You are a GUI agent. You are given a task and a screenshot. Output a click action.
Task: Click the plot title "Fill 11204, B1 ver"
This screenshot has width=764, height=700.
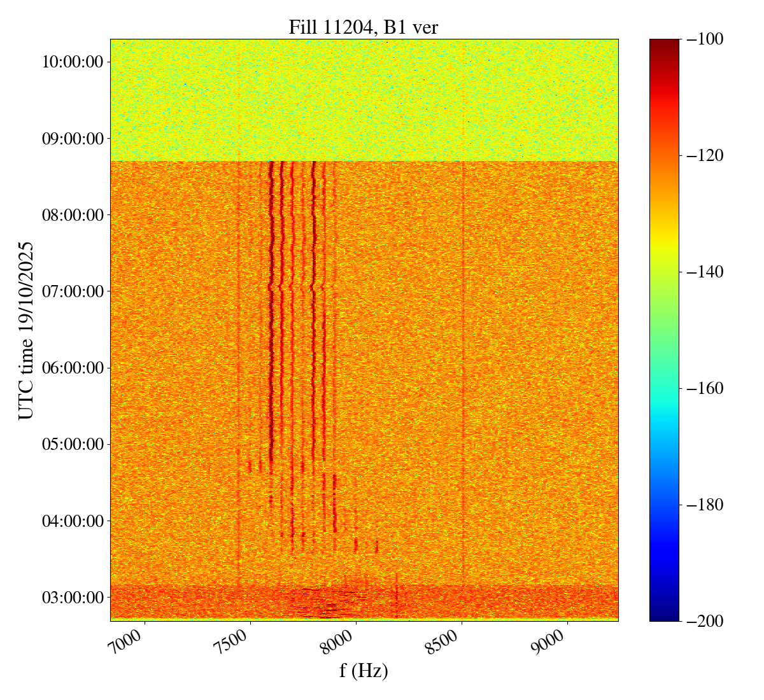364,27
